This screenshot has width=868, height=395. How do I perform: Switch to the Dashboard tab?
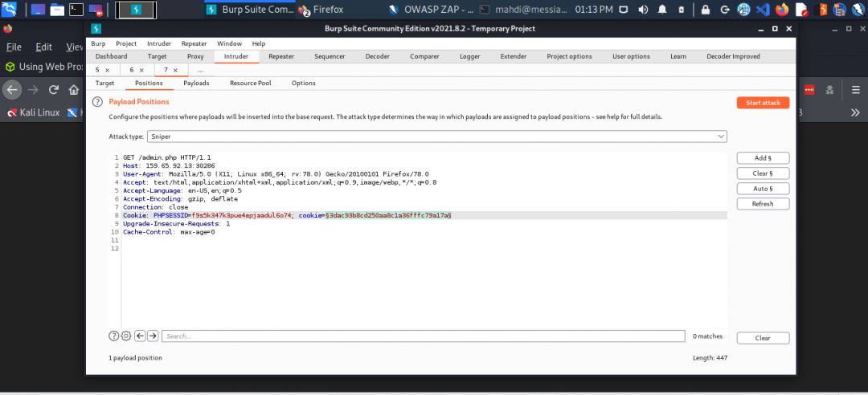coord(111,56)
